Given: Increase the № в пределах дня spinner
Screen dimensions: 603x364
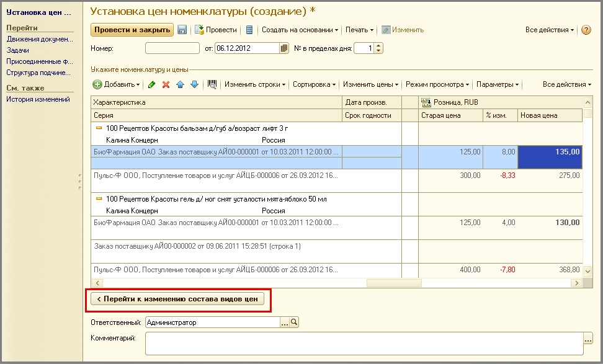Looking at the screenshot, I should [x=378, y=46].
